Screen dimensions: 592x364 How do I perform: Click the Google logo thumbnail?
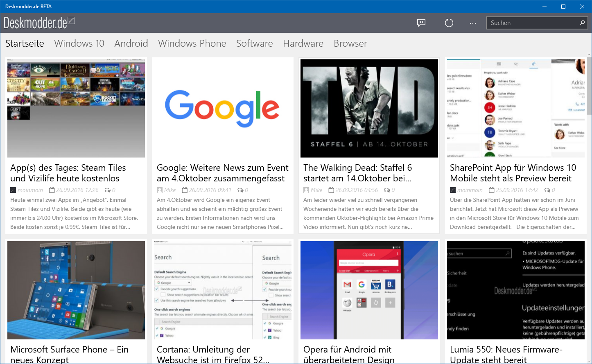point(223,108)
